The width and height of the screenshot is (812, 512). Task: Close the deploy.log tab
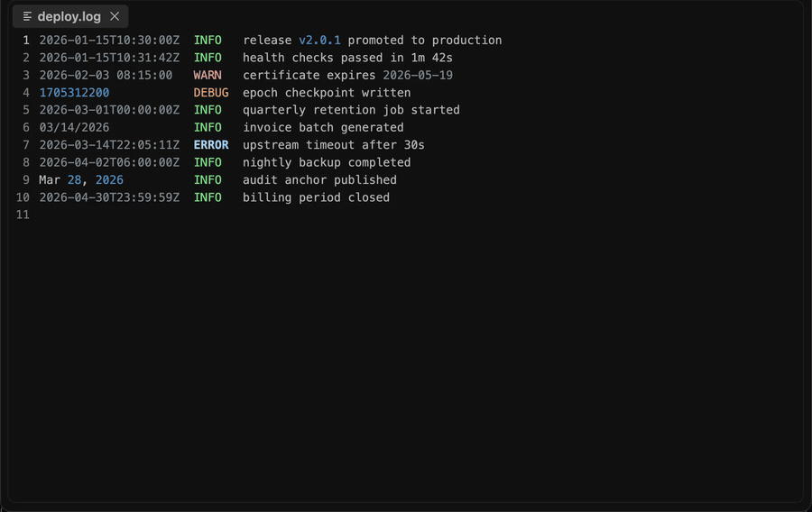coord(115,16)
